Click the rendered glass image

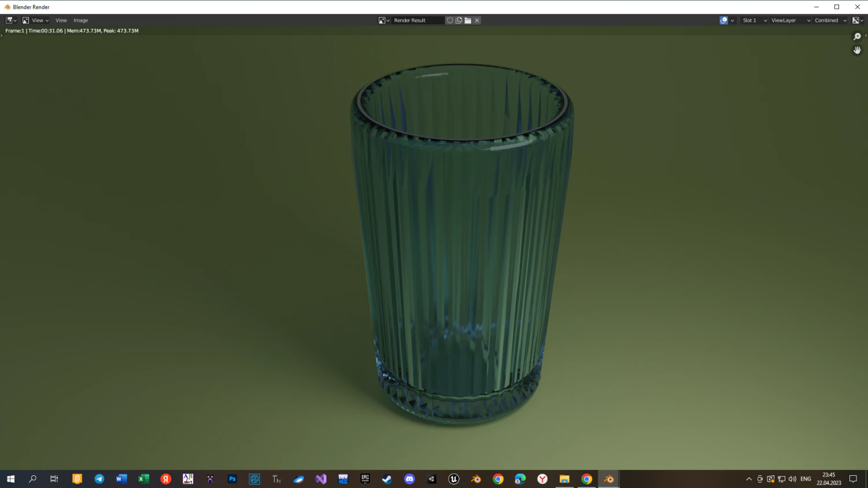coord(462,245)
